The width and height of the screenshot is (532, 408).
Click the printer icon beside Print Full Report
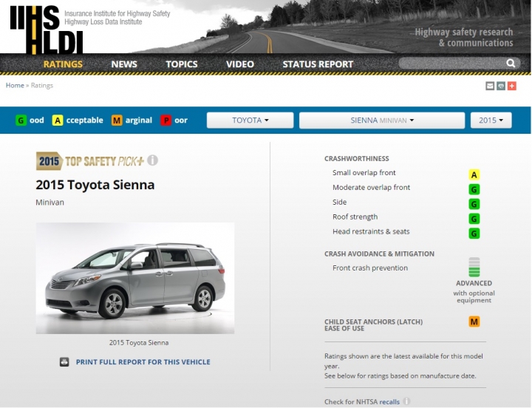coord(64,362)
